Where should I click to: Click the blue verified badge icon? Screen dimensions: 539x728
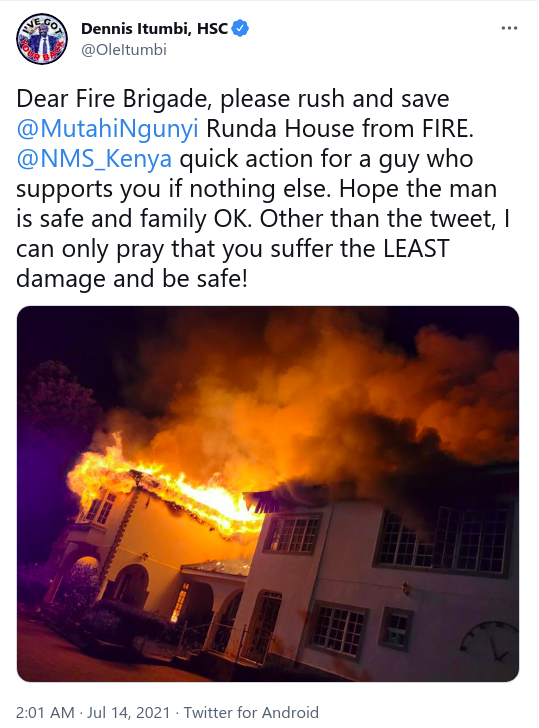(x=240, y=28)
